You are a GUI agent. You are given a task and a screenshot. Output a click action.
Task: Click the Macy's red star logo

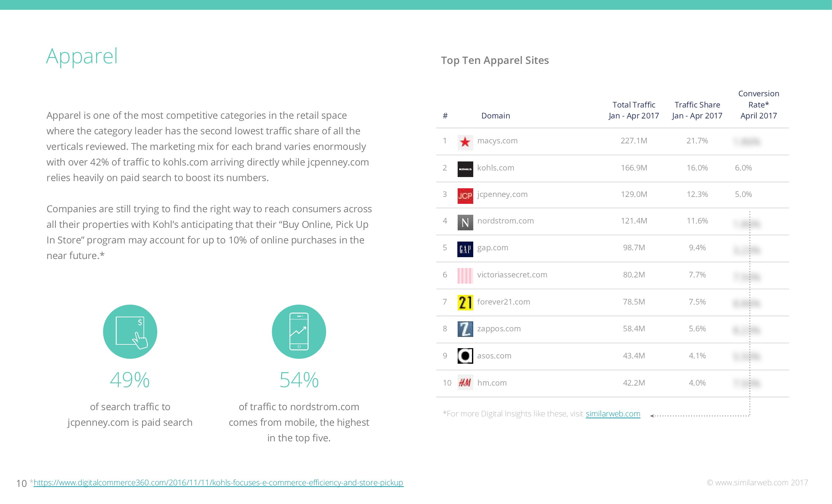[x=465, y=142]
